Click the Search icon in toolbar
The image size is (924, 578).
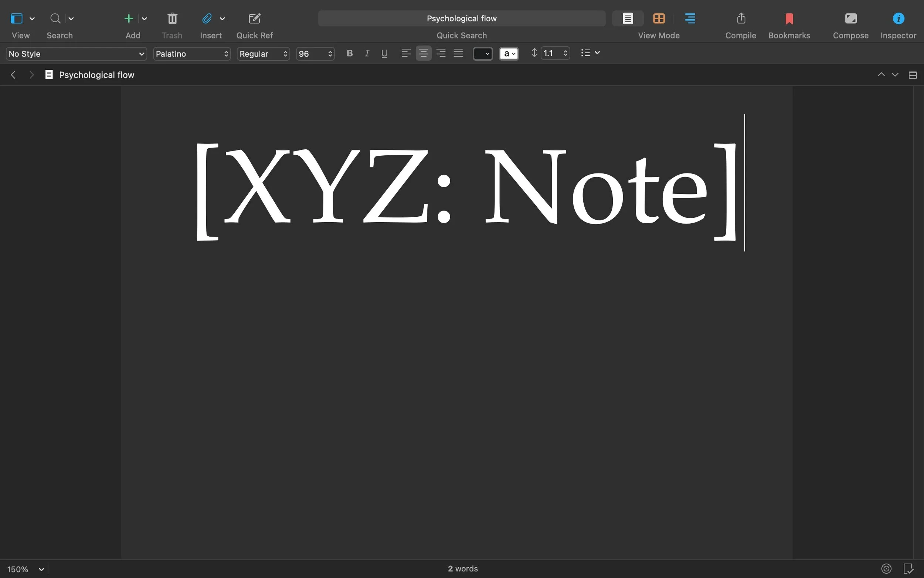tap(55, 18)
